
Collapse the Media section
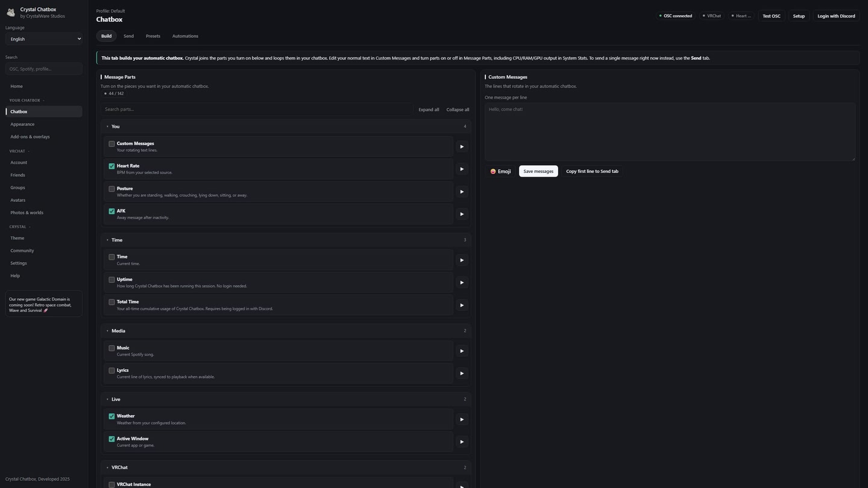coord(286,331)
